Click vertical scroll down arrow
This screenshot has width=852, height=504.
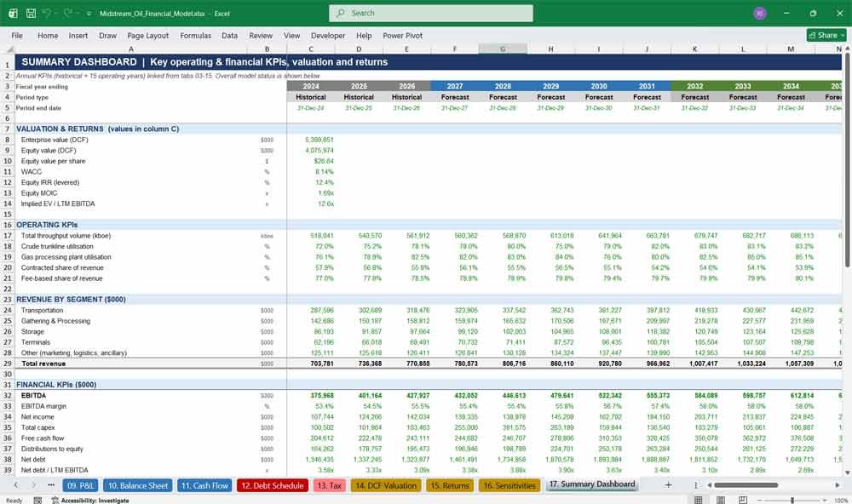click(x=848, y=473)
